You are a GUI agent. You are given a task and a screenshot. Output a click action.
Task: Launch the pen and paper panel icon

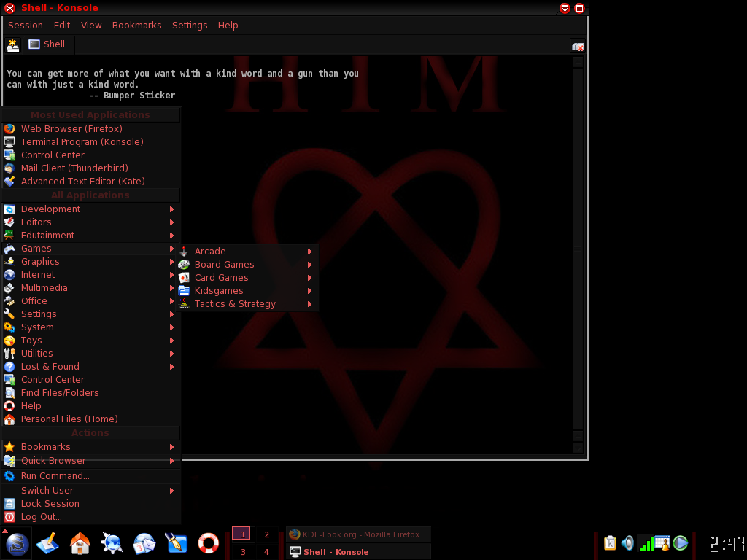(176, 543)
